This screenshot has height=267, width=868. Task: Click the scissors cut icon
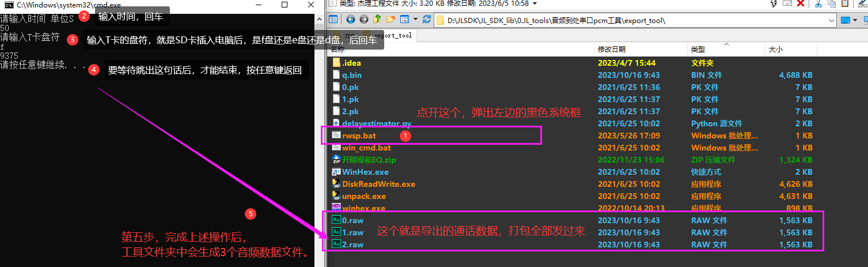[818, 3]
